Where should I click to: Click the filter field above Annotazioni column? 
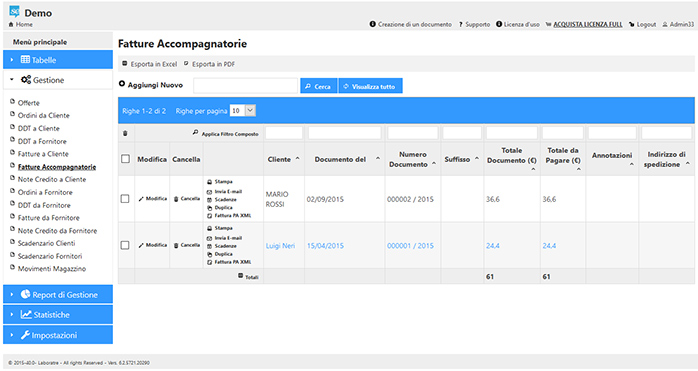coord(612,133)
